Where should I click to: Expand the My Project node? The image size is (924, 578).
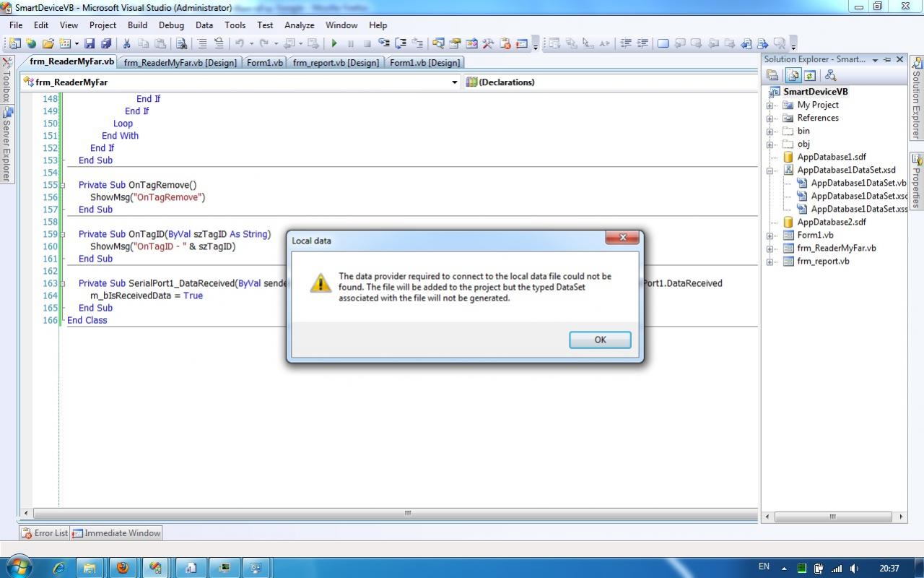point(770,105)
